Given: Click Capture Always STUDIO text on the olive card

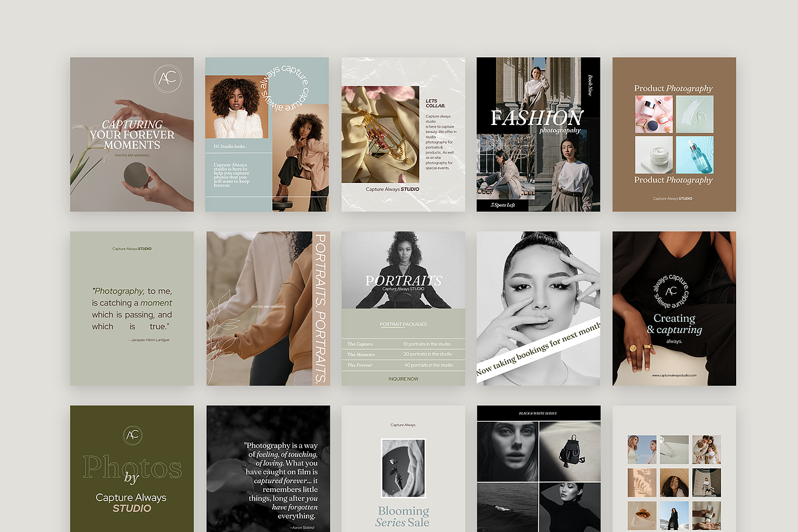Looking at the screenshot, I should coord(132,503).
